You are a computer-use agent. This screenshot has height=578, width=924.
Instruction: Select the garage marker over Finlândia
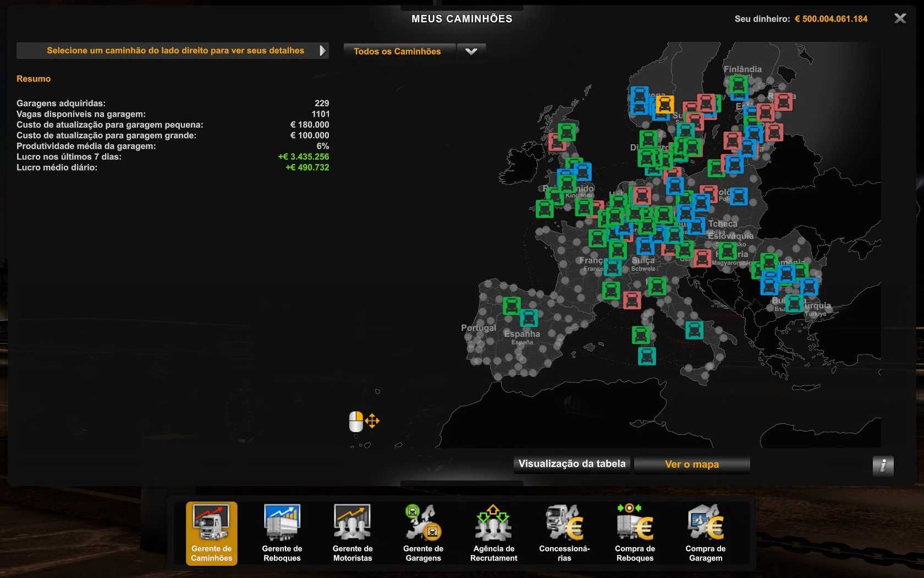pos(738,85)
